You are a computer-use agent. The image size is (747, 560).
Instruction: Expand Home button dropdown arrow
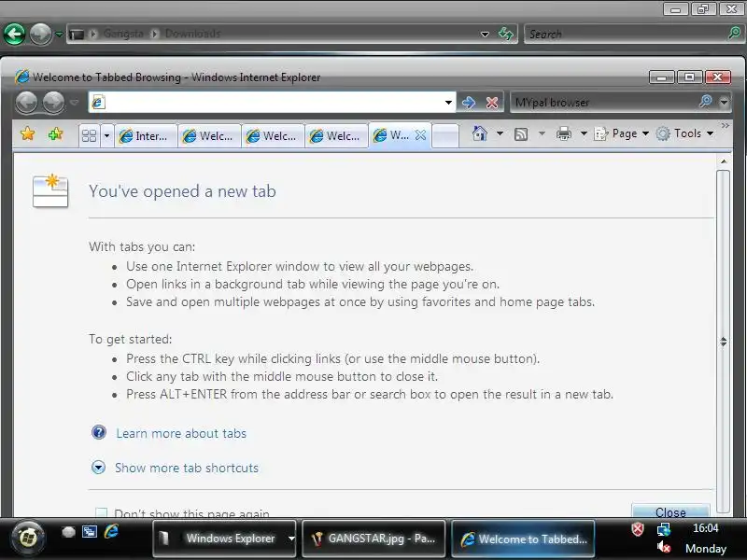tap(500, 133)
